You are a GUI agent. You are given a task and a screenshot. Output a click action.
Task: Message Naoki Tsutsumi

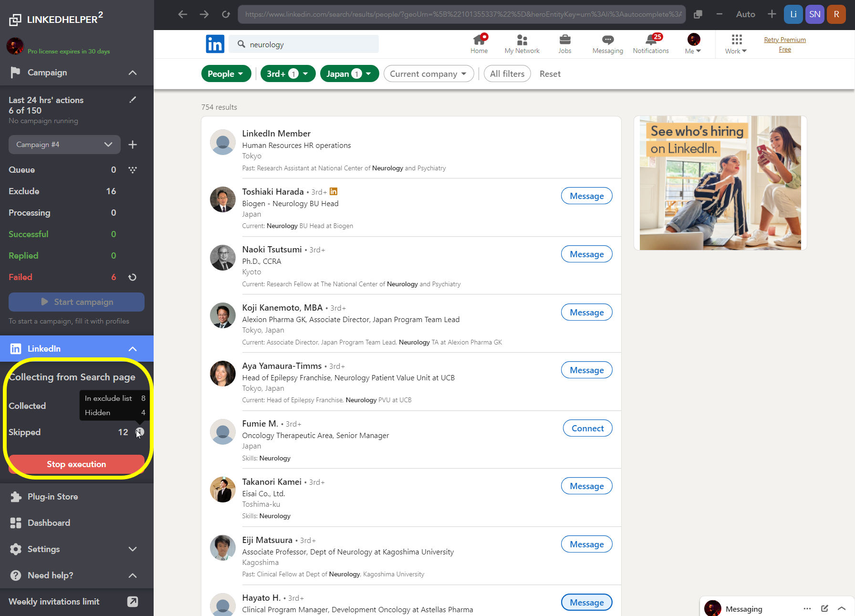pyautogui.click(x=587, y=254)
